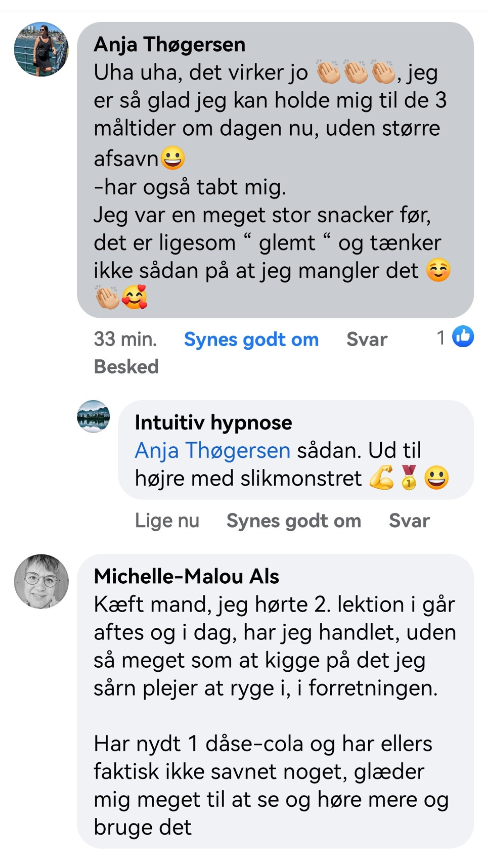The width and height of the screenshot is (488, 868).
Task: Select the reply text 'højre med slikmonstret'
Action: [x=248, y=478]
